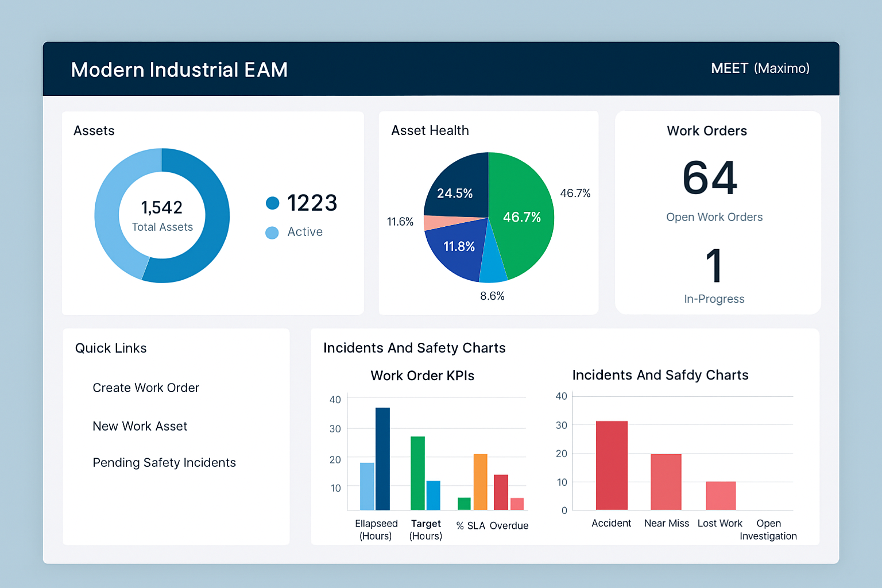Open the 64 Open Work Orders count
Viewport: 882px width, 588px height.
tap(710, 178)
